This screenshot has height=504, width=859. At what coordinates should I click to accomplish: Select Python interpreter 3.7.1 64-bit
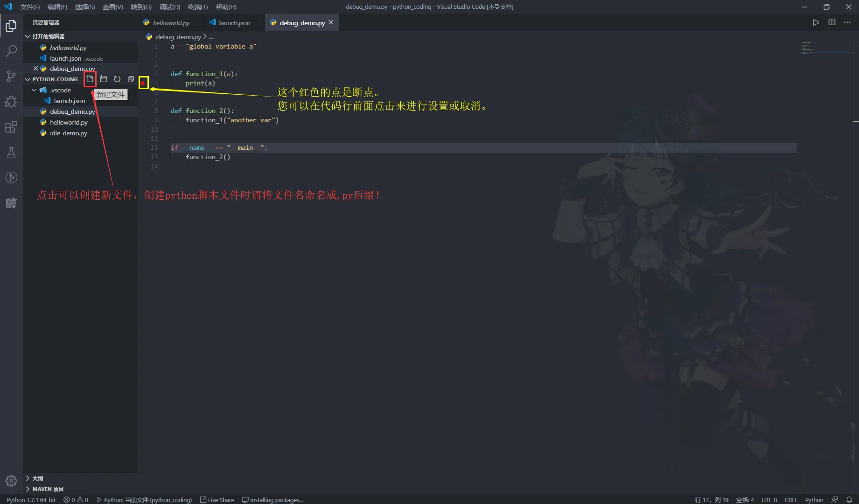[x=31, y=500]
